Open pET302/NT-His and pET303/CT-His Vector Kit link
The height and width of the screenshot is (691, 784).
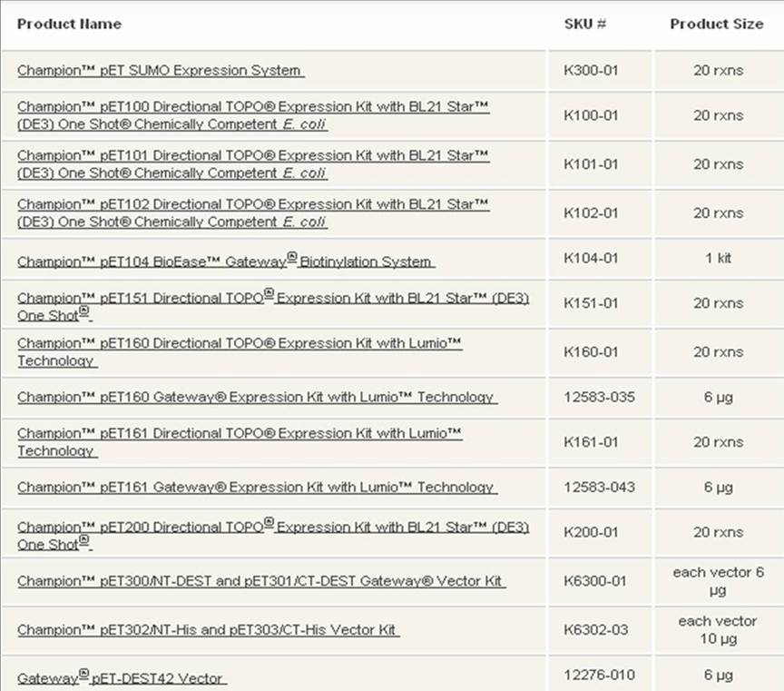pos(208,630)
